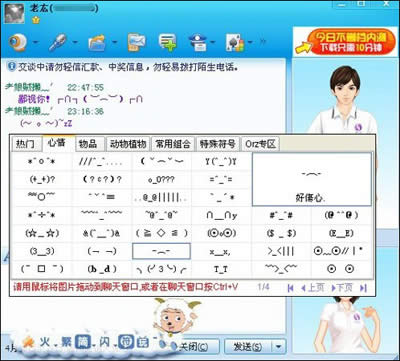Open the send file folder icon
The height and width of the screenshot is (361, 400).
click(97, 42)
